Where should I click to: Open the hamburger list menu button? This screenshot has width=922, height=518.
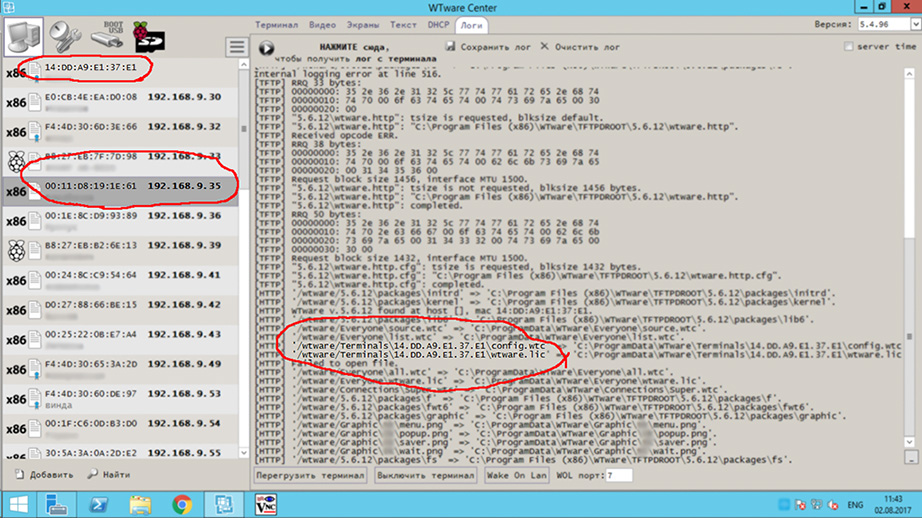[x=236, y=47]
